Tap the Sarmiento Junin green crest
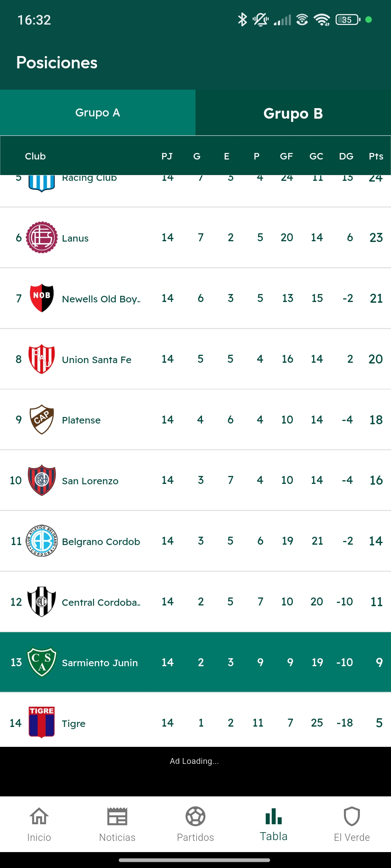Screen dimensions: 391x868 [x=42, y=662]
